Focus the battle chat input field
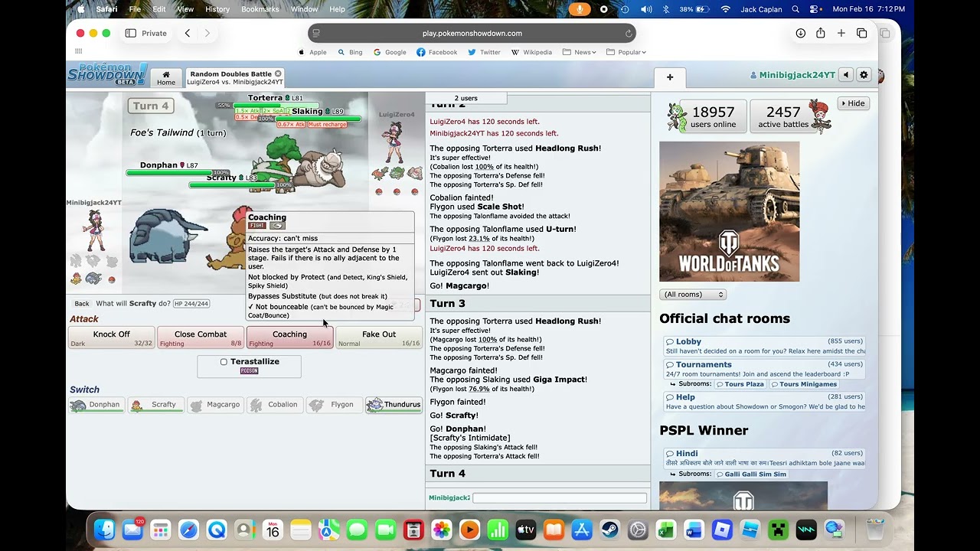This screenshot has width=980, height=551. (560, 498)
